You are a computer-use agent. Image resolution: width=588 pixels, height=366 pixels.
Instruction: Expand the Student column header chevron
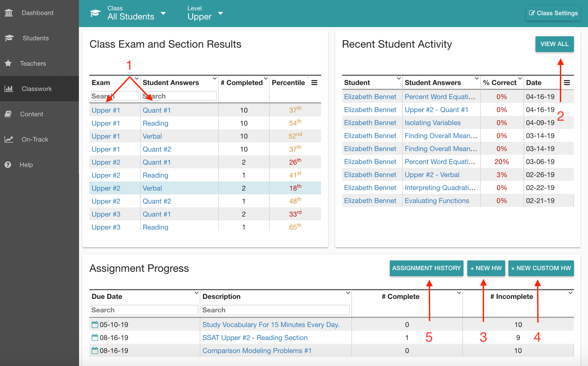[x=399, y=79]
